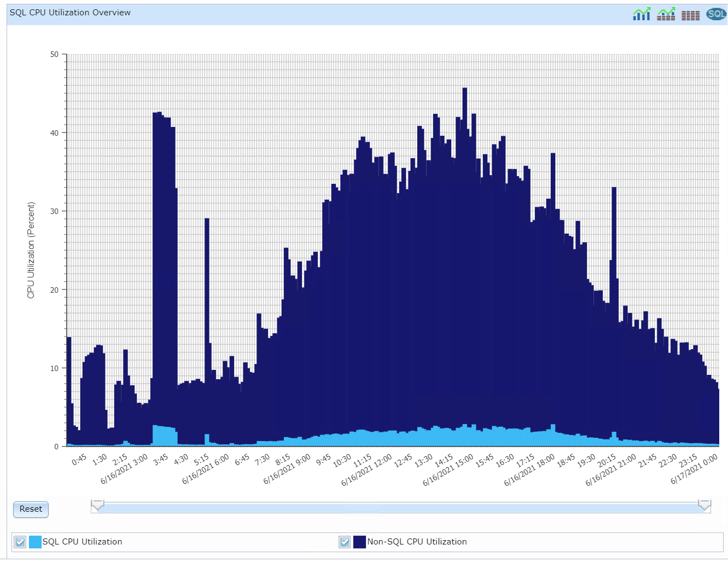Click the Reset button
The height and width of the screenshot is (562, 728).
pyautogui.click(x=31, y=509)
